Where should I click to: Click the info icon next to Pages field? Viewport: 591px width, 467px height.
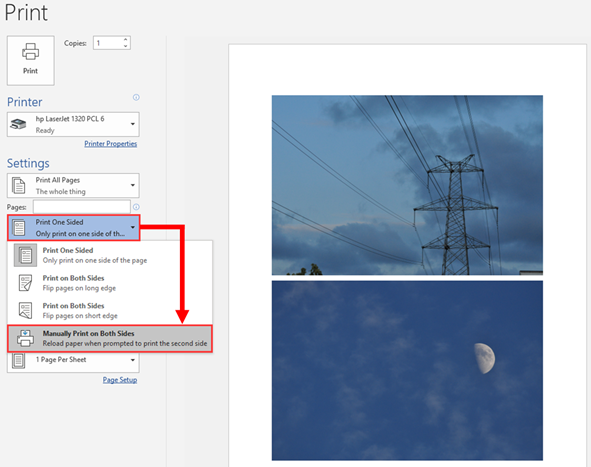(136, 207)
